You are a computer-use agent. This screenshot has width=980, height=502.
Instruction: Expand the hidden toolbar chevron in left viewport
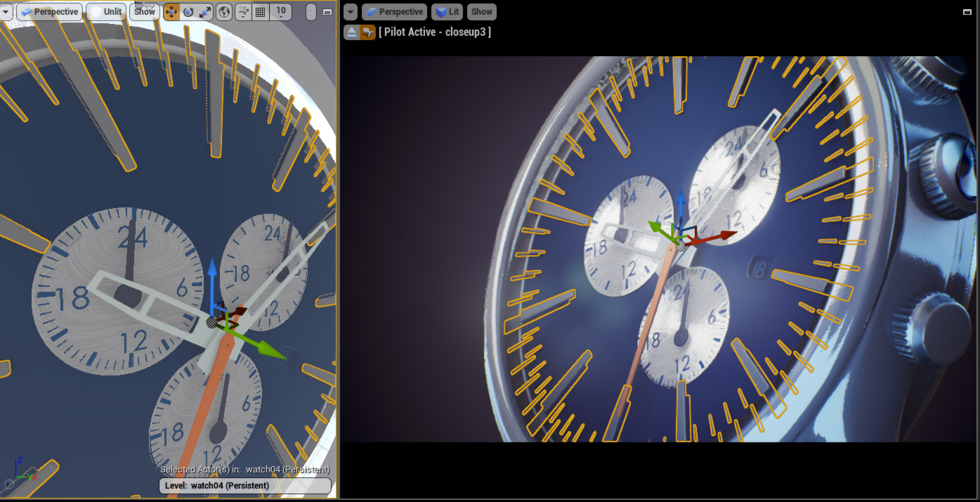pyautogui.click(x=311, y=12)
